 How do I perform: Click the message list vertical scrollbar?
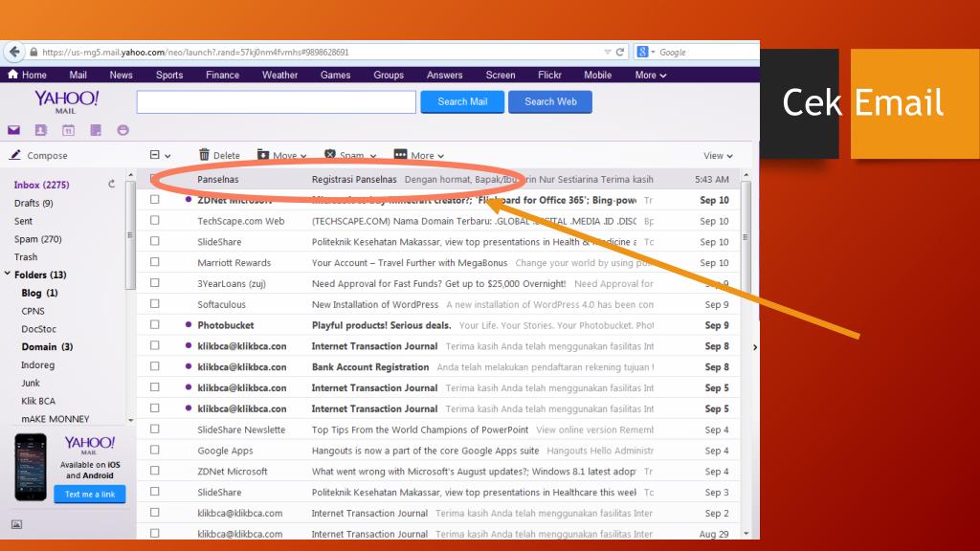tap(746, 237)
